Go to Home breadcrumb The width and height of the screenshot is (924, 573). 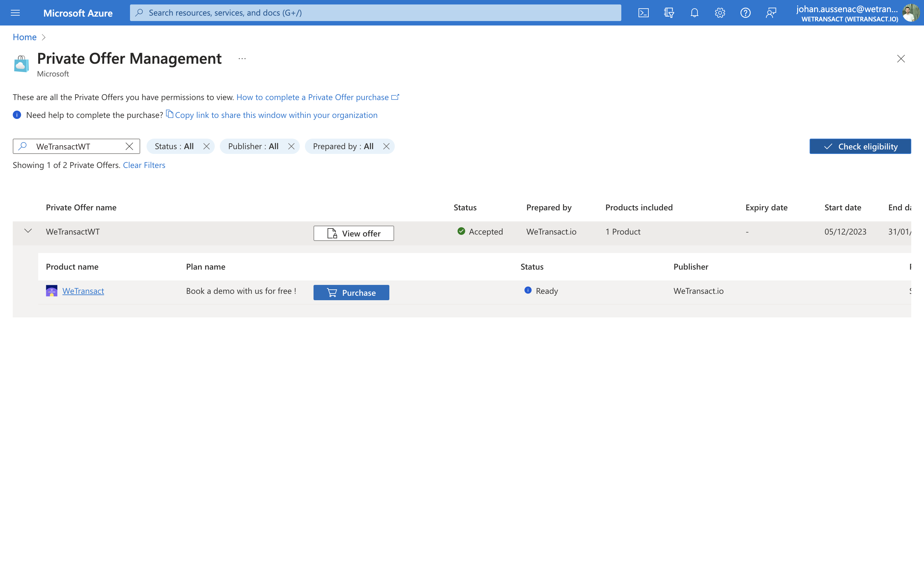click(x=25, y=37)
